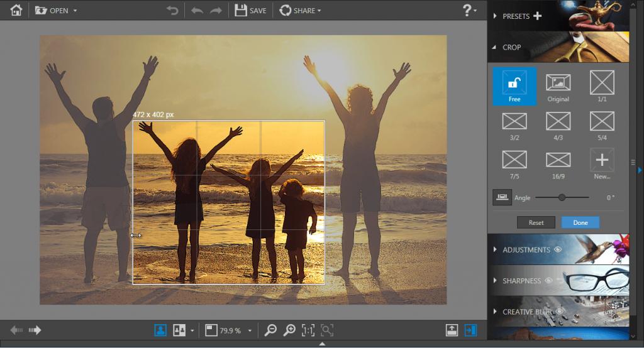
Task: Set zoom to actual size 1:1
Action: [x=308, y=330]
